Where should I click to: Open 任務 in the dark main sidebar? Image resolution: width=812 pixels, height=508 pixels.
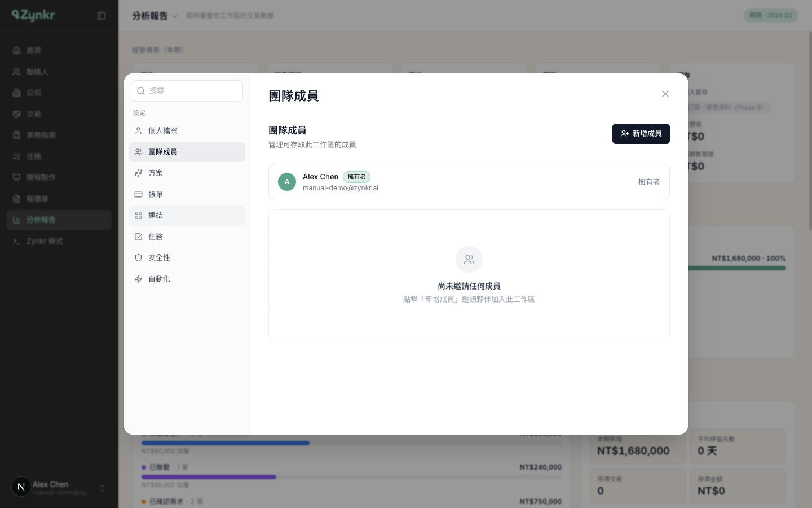(x=59, y=156)
